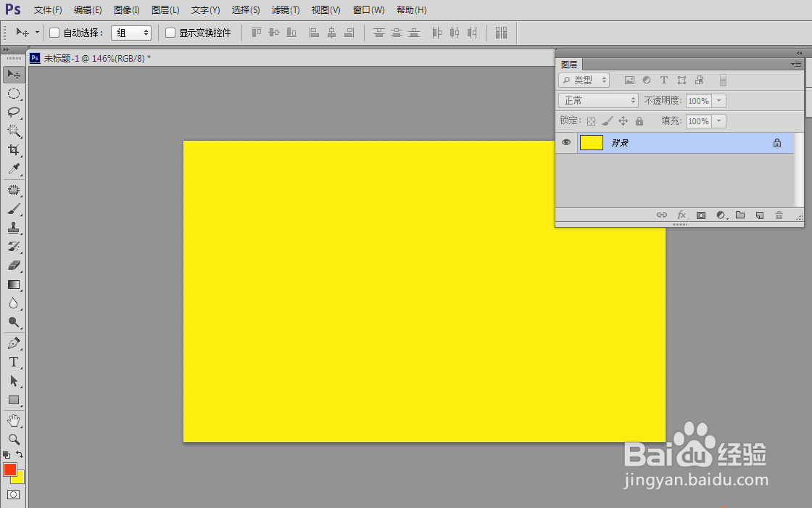Viewport: 812px width, 508px height.
Task: Add a layer mask
Action: [700, 215]
